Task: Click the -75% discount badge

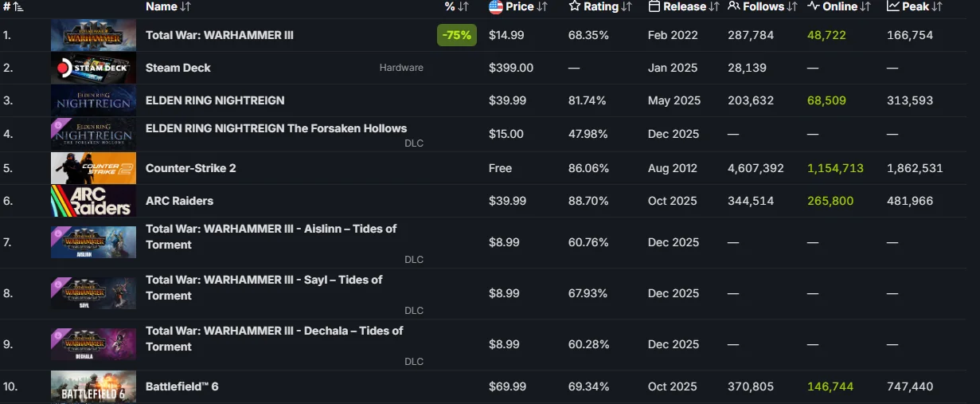Action: coord(457,35)
